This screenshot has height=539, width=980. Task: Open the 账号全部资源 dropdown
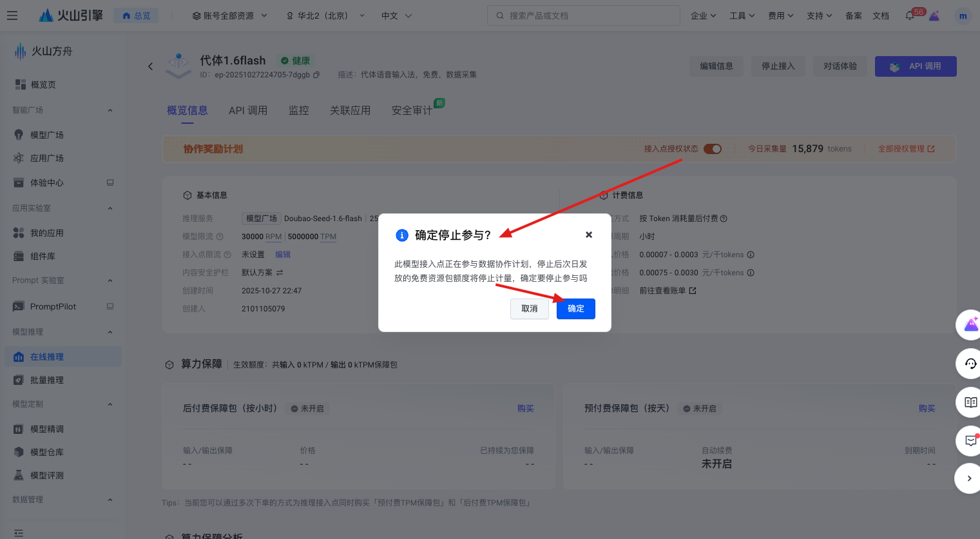[229, 15]
